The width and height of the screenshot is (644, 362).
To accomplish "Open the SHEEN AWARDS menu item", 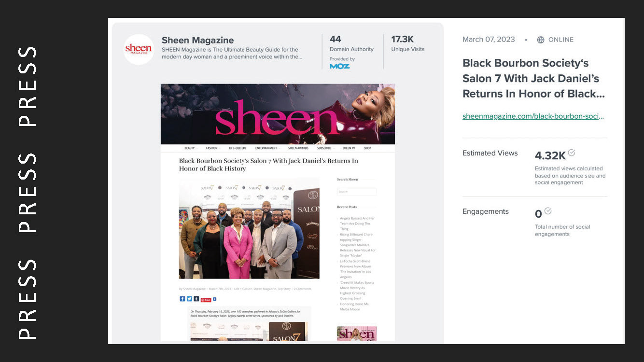I will [298, 148].
